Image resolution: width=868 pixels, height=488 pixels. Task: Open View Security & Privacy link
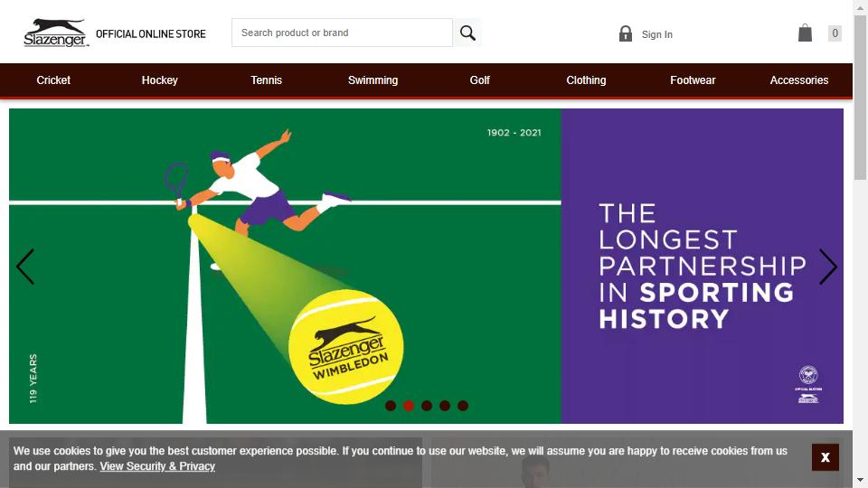click(x=157, y=466)
